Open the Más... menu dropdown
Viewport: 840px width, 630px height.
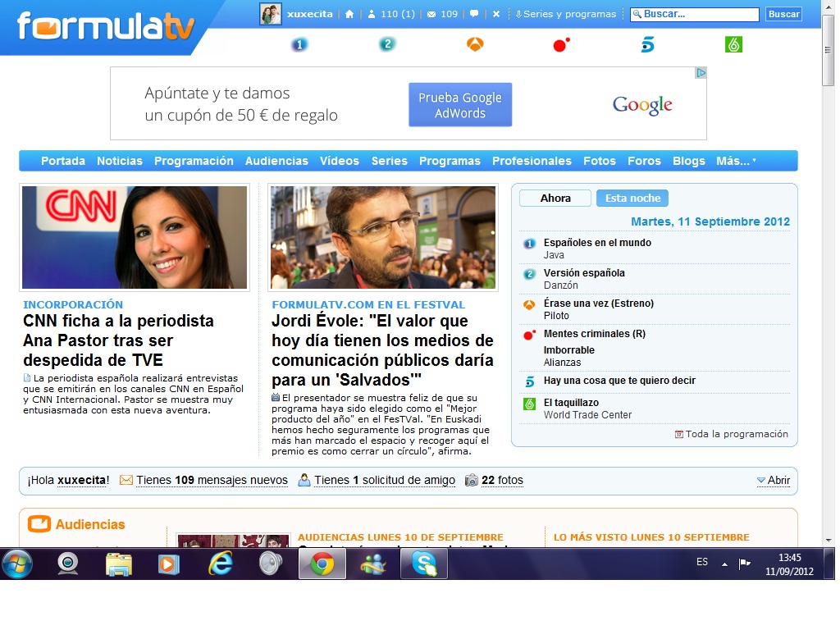[736, 161]
